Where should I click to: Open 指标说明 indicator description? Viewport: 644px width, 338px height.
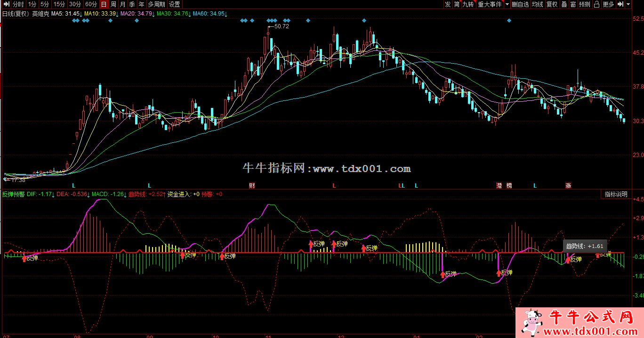616,194
